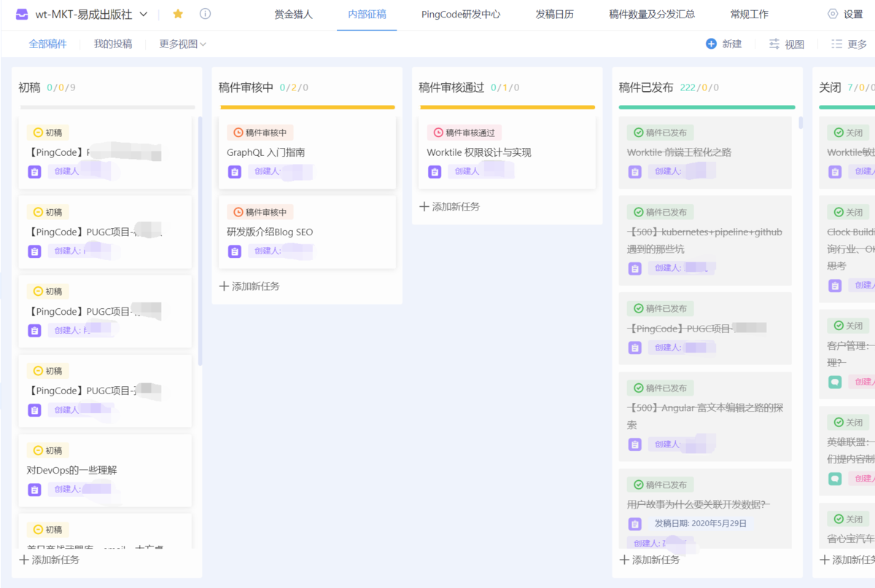The image size is (875, 588).
Task: Expand the wt-MKT-易成出版社 project dropdown
Action: [x=143, y=14]
